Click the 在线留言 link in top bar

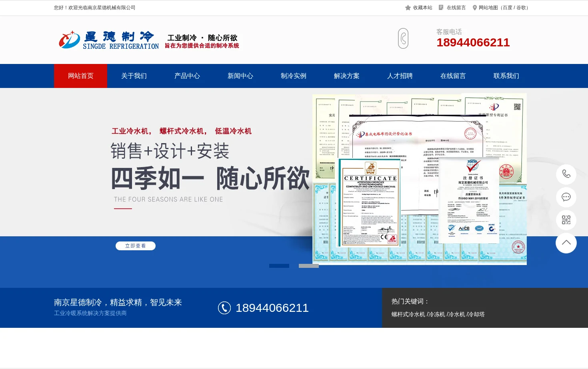click(456, 8)
